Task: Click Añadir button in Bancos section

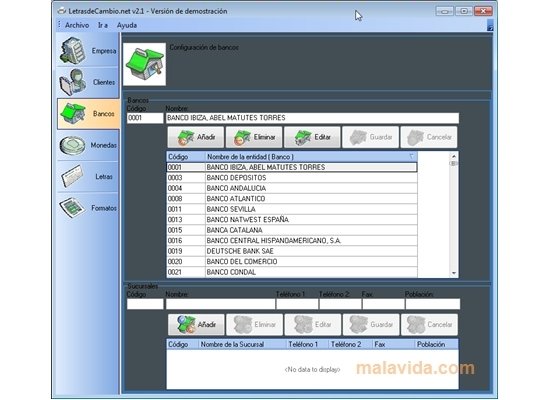Action: [196, 137]
